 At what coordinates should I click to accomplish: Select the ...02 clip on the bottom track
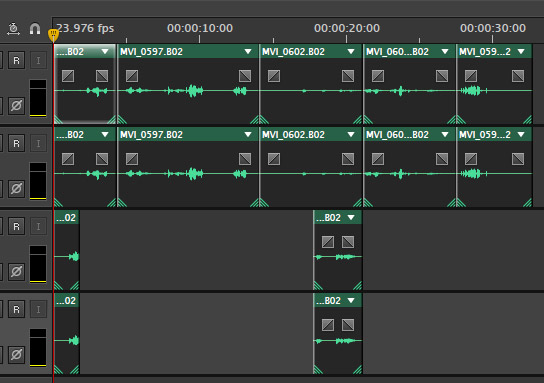(x=67, y=333)
